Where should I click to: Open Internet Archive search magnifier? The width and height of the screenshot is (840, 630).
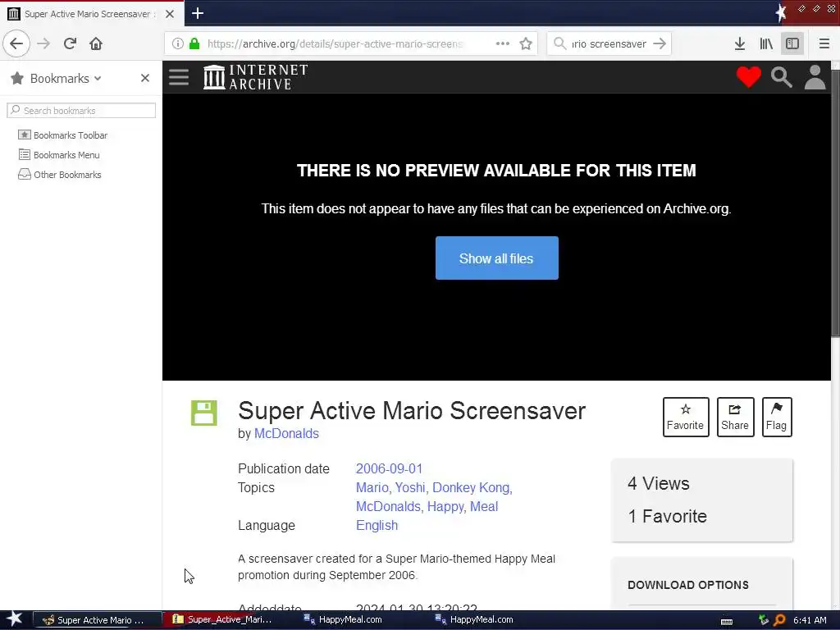click(x=782, y=77)
